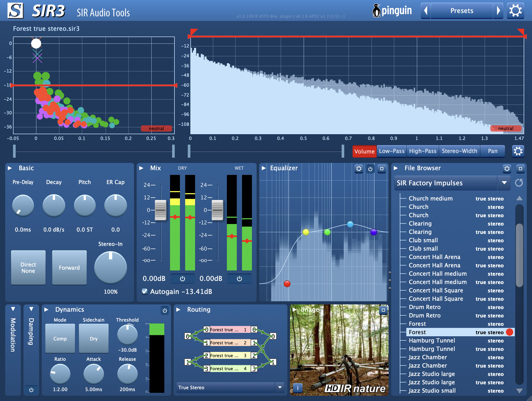532x401 pixels.
Task: Toggle Dynamics Sidechain Dry button
Action: (x=94, y=339)
